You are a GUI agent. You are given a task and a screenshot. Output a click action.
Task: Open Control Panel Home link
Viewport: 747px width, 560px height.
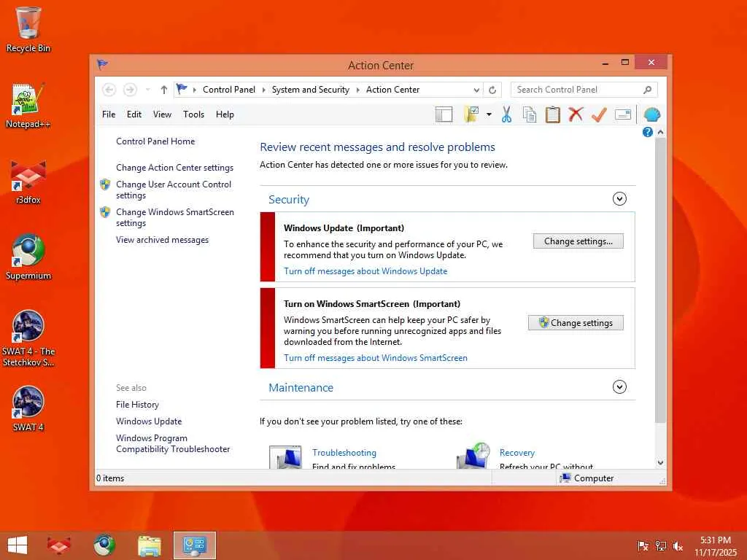click(x=155, y=141)
